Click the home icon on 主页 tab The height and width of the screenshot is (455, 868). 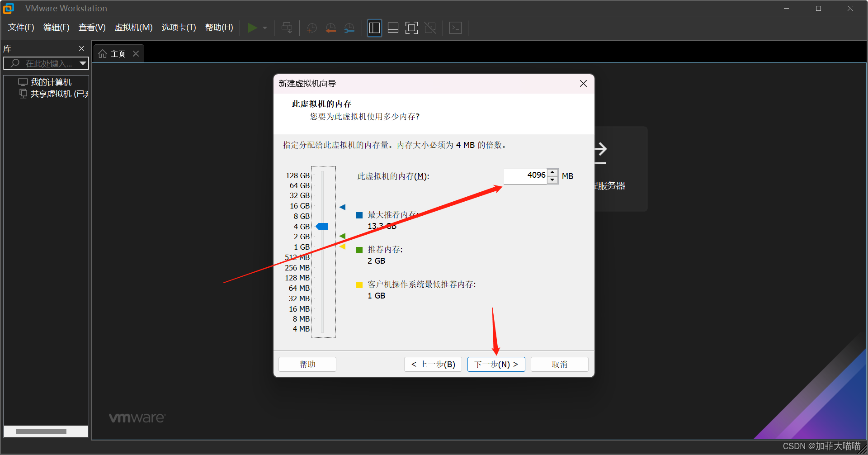(x=103, y=54)
